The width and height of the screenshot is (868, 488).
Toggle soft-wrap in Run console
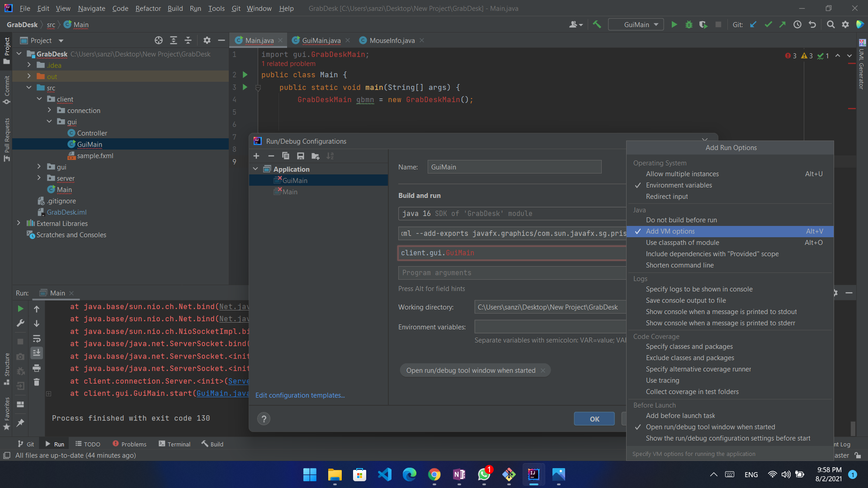pos(37,338)
